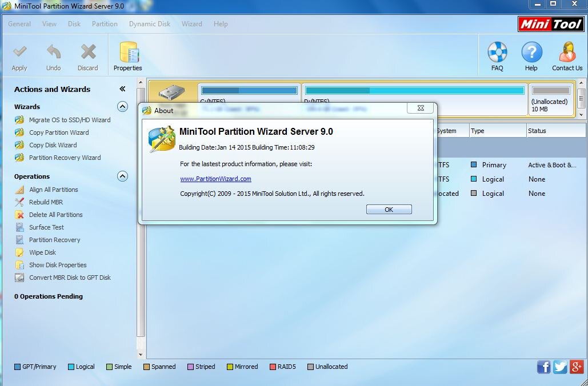Click the Surface Test label
Screen dimensions: 588x386
[46, 227]
